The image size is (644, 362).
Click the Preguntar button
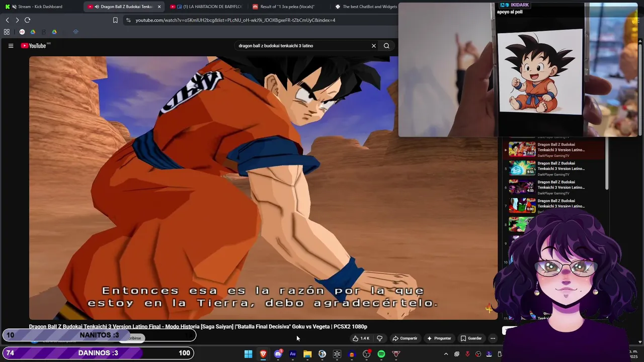tap(439, 338)
